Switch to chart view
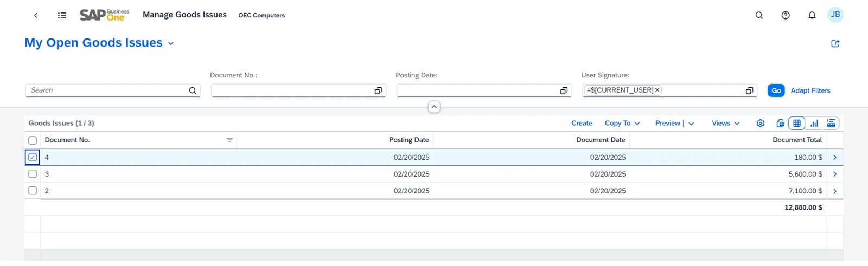The width and height of the screenshot is (868, 266). (x=814, y=124)
